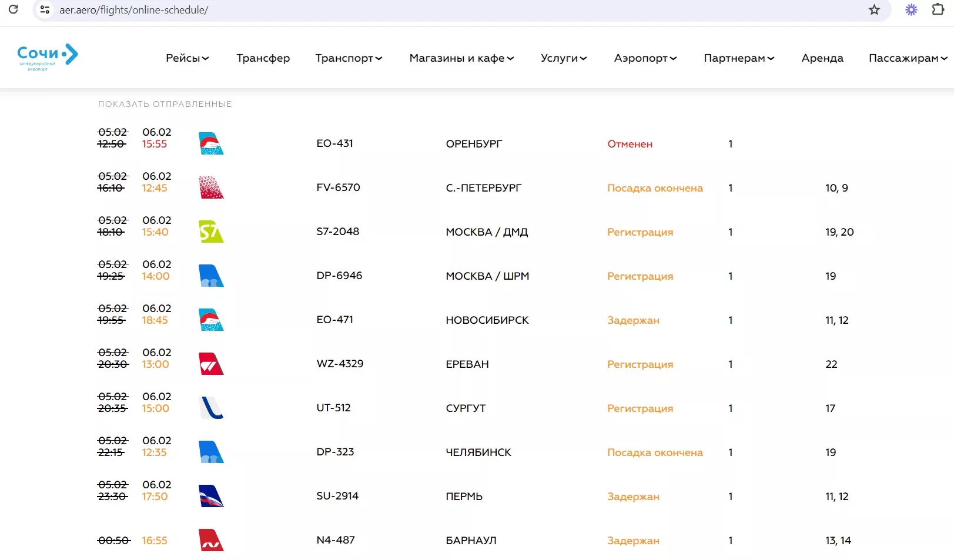The image size is (954, 560).
Task: Click the Aeroflot logo on the SU-2914 row
Action: [211, 496]
